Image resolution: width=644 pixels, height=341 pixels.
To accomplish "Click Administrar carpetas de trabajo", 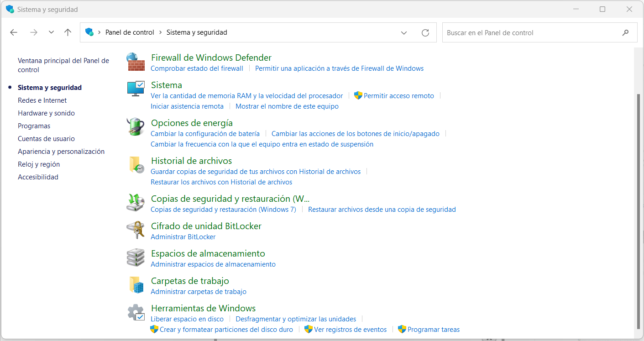I will (199, 291).
